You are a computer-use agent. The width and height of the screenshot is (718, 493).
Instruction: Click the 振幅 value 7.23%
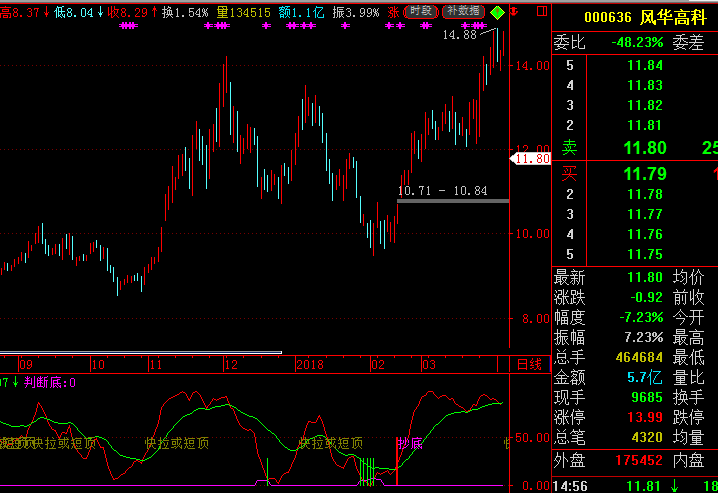[643, 337]
